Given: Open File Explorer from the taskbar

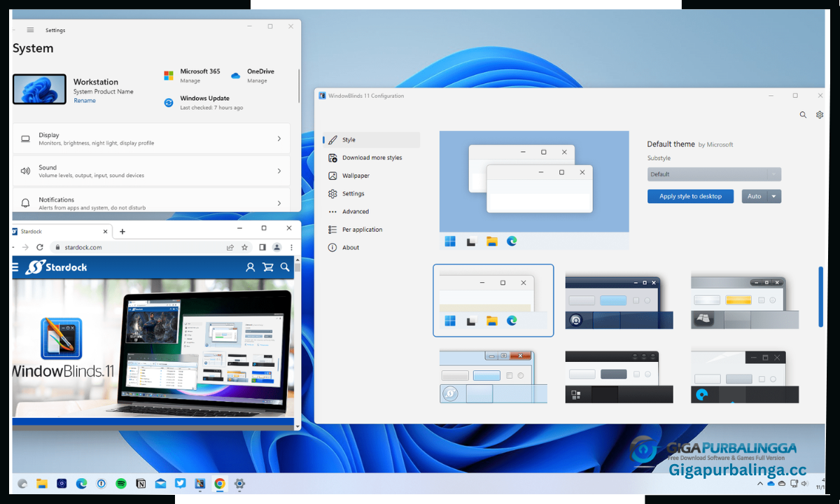Looking at the screenshot, I should (42, 483).
